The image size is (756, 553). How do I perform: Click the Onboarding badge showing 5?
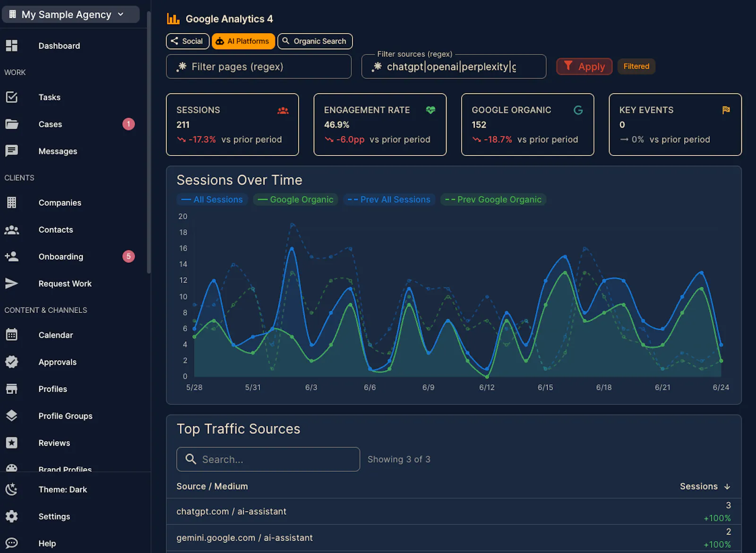129,256
